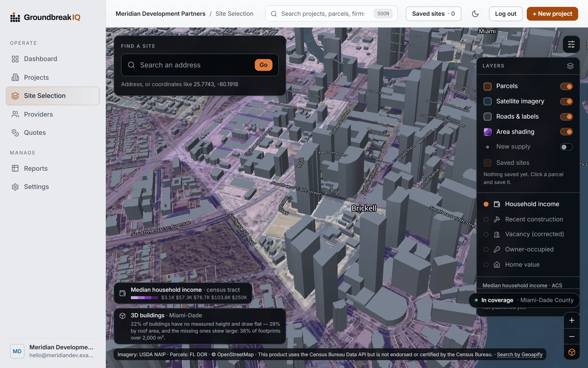Image resolution: width=588 pixels, height=368 pixels.
Task: Click the Reports table icon
Action: [15, 168]
